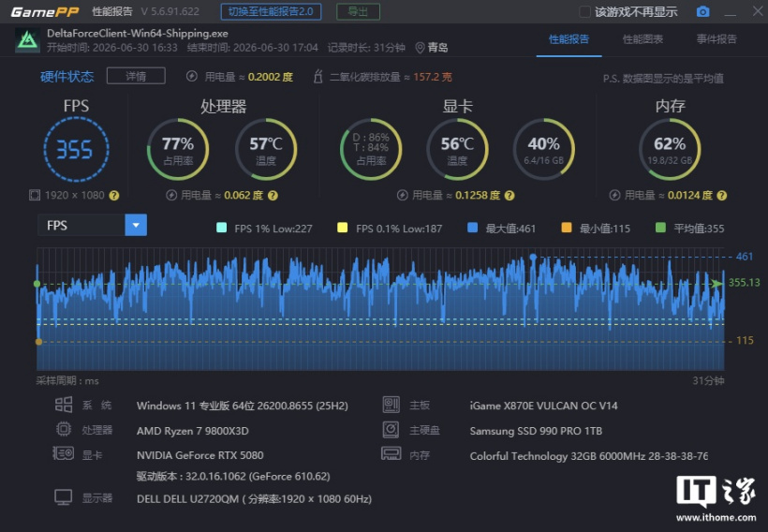Viewport: 768px width, 532px height.
Task: Click the D:86% T:84% GPU usage gauge
Action: point(371,150)
